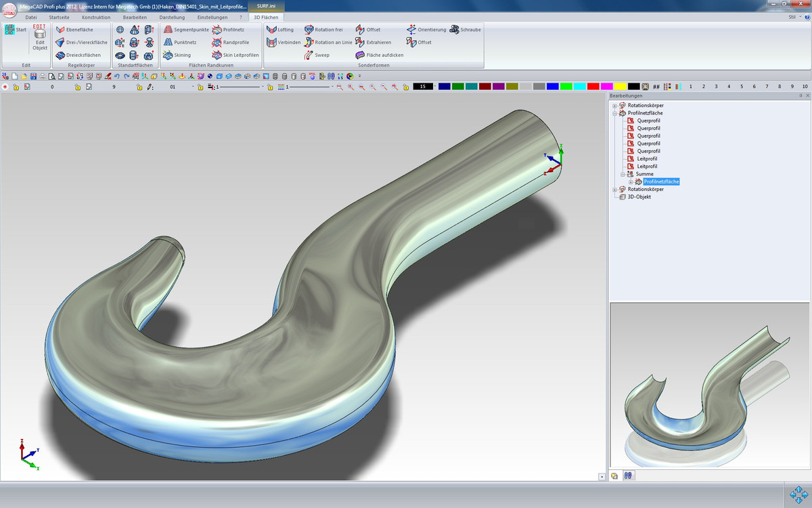Collapse the Summe tree node

[623, 174]
